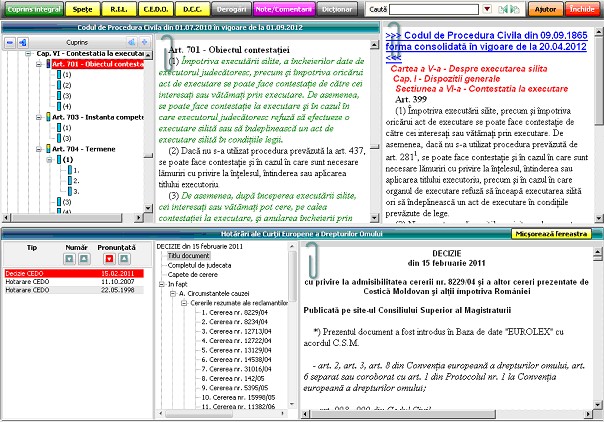The width and height of the screenshot is (604, 422).
Task: Switch to C.E.D.O. tab
Action: [156, 9]
